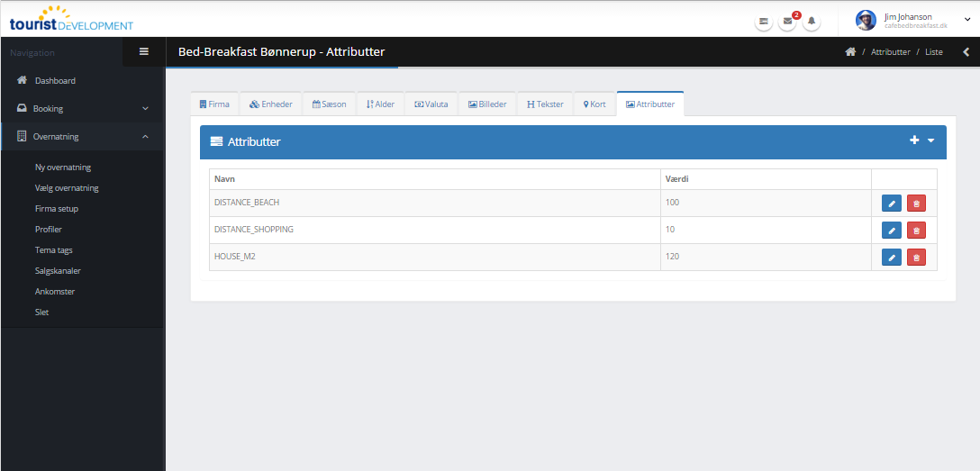Collapse the right panel chevron arrow
Viewport: 980px width, 471px height.
pyautogui.click(x=966, y=52)
